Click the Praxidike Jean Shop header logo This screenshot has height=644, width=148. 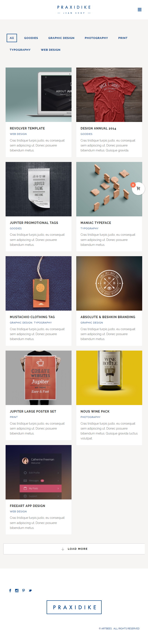[x=74, y=9]
